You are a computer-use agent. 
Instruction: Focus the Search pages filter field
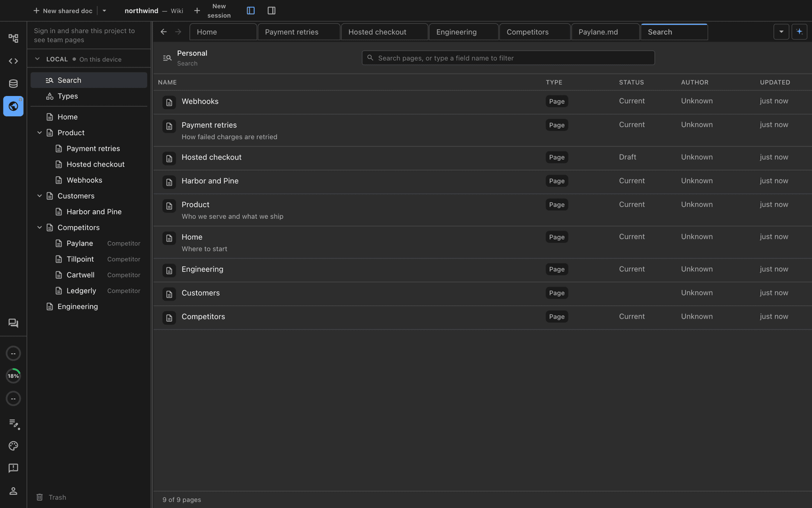tap(508, 58)
